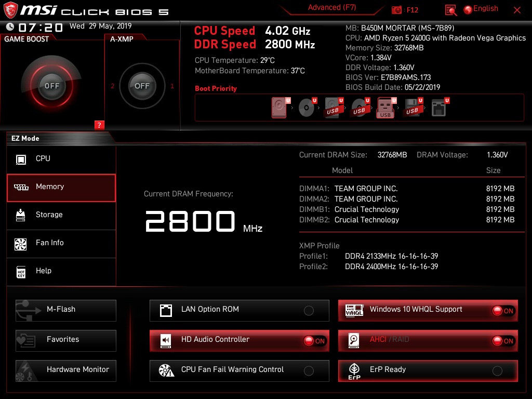This screenshot has height=399, width=532.
Task: Click the AHCI/RAID disk icon
Action: (353, 340)
